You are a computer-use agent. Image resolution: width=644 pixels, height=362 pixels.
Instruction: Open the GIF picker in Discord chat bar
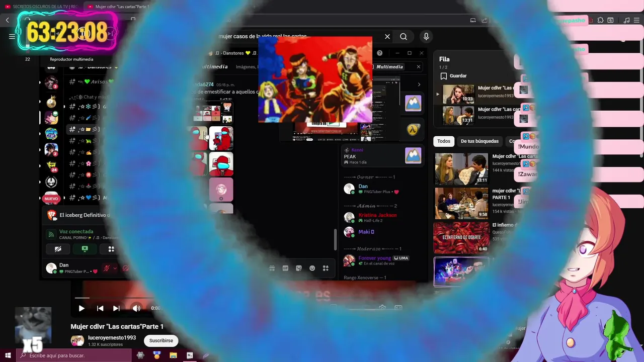click(x=285, y=268)
